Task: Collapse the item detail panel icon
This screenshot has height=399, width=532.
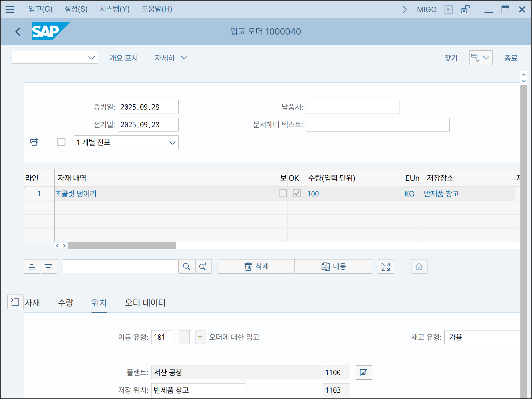Action: [x=15, y=302]
